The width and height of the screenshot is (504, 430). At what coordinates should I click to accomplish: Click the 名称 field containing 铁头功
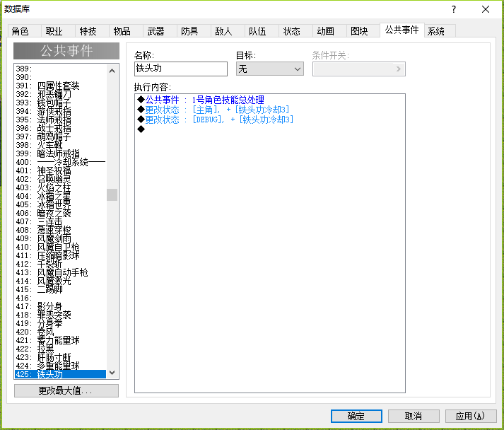click(181, 69)
